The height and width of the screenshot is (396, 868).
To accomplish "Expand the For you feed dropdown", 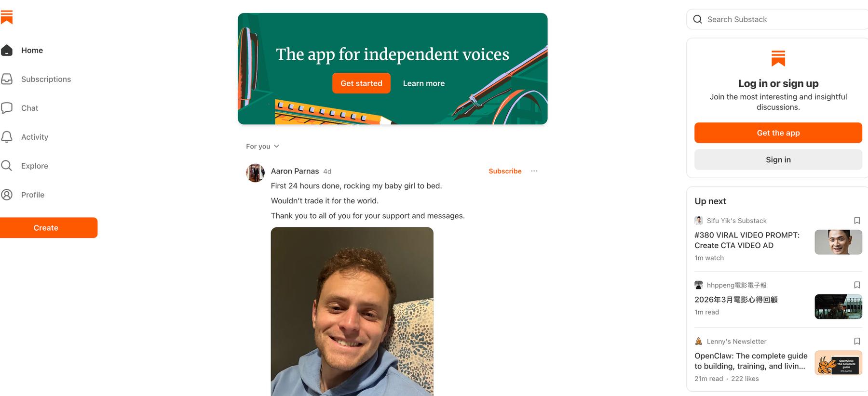I will pyautogui.click(x=263, y=146).
